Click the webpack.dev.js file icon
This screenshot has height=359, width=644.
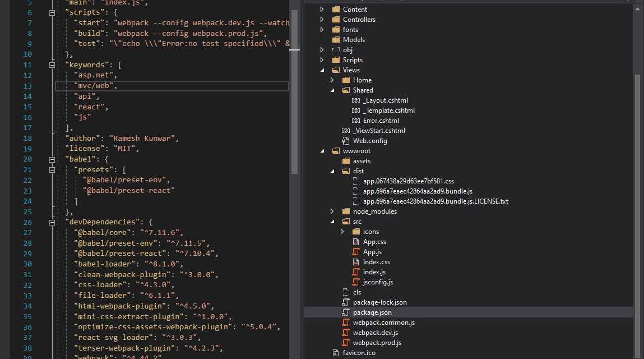[x=346, y=333]
